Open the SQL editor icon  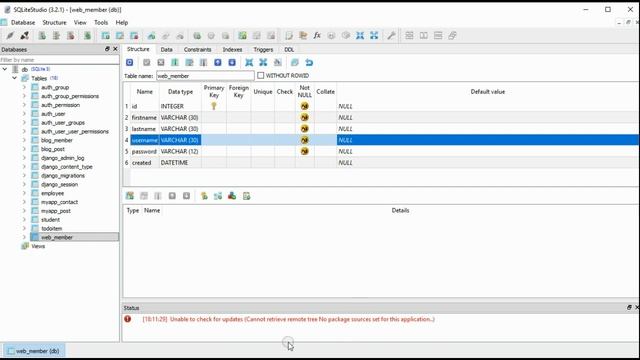[x=289, y=36]
